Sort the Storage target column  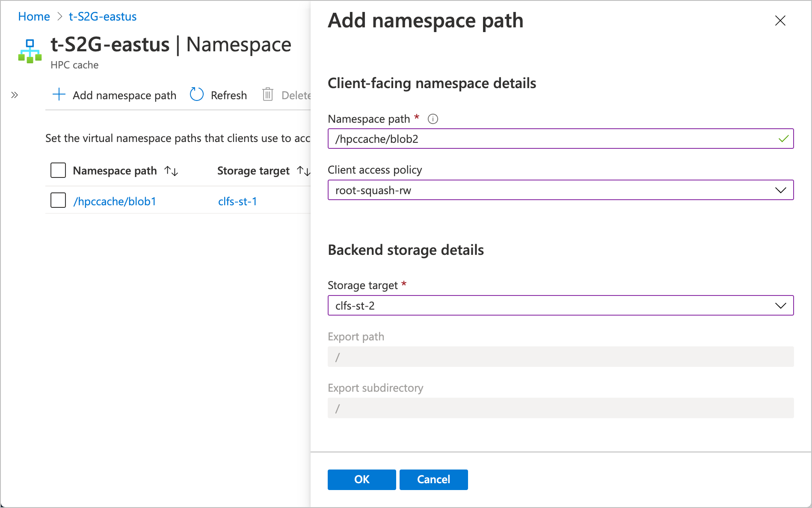305,171
